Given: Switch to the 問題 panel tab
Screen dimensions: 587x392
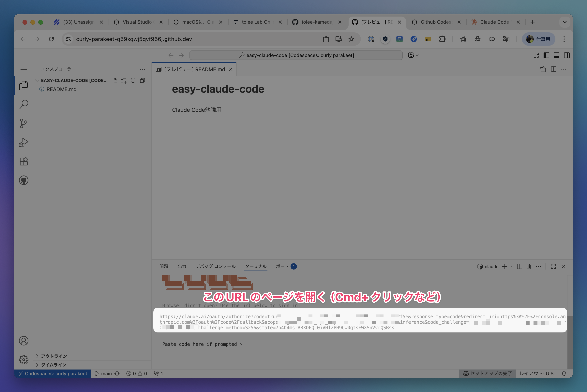Looking at the screenshot, I should pos(164,266).
